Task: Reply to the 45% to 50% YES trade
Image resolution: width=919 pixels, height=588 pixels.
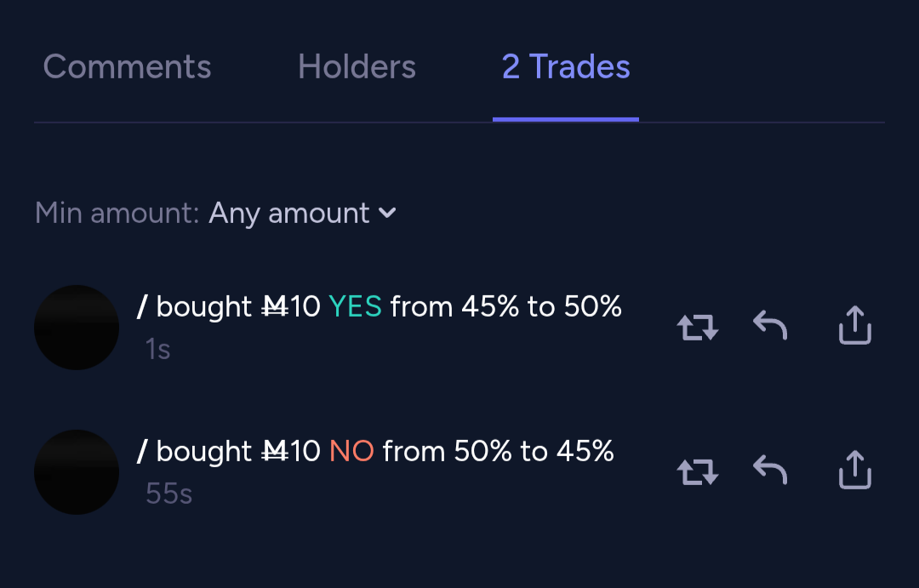Action: (x=770, y=325)
